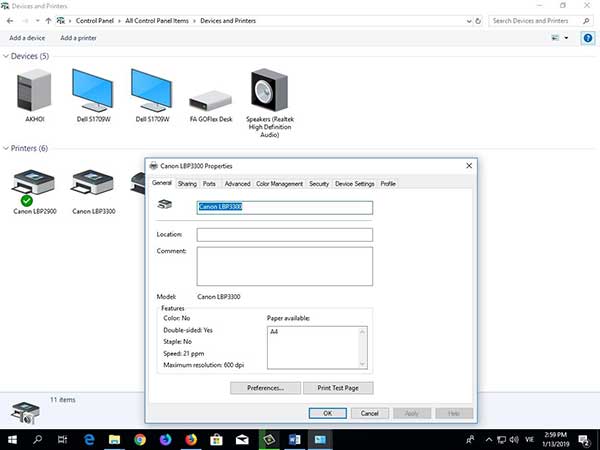Select the first Dell S1709W monitor icon
600x450 pixels.
click(x=93, y=90)
